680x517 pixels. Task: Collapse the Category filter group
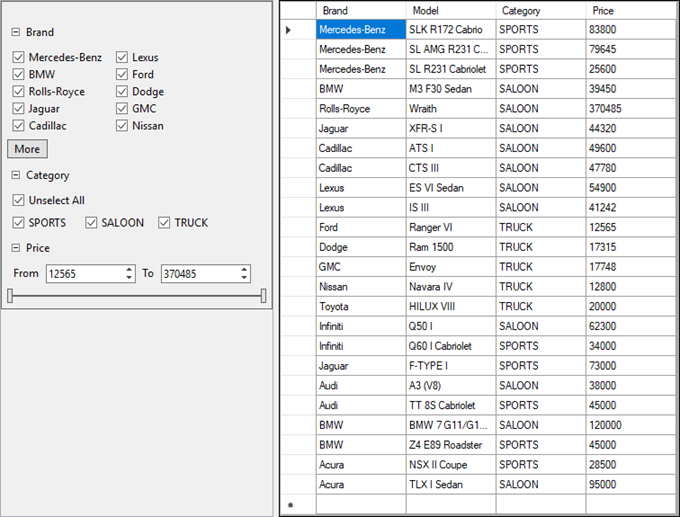tap(16, 175)
